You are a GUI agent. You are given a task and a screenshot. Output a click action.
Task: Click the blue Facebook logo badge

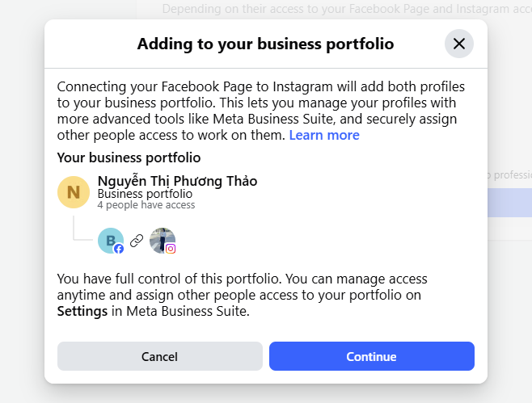click(119, 249)
